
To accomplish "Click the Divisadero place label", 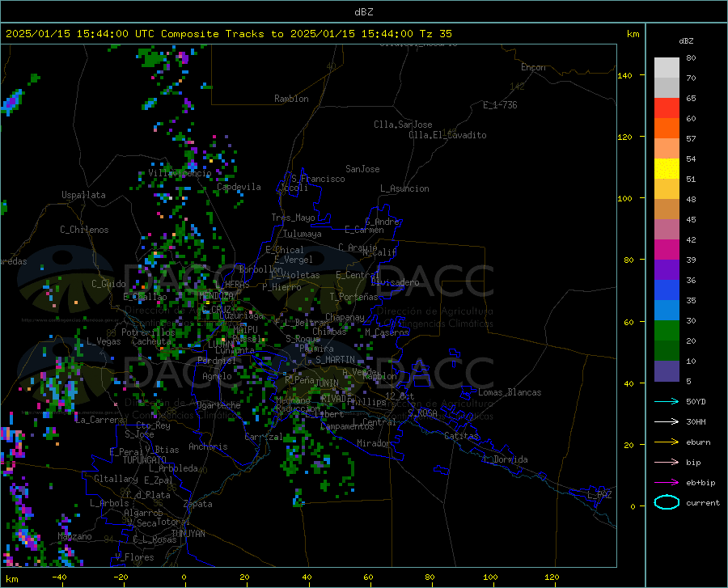I will tap(395, 282).
